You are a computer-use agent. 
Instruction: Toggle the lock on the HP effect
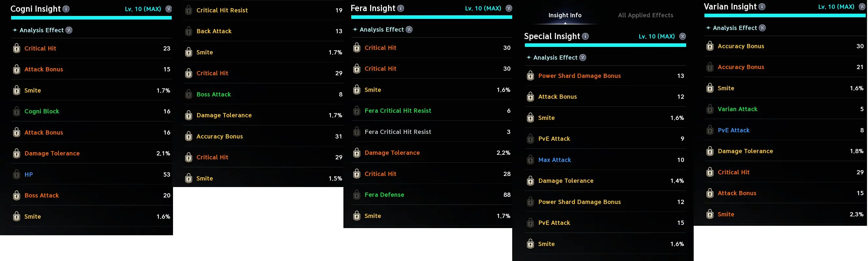pos(17,174)
